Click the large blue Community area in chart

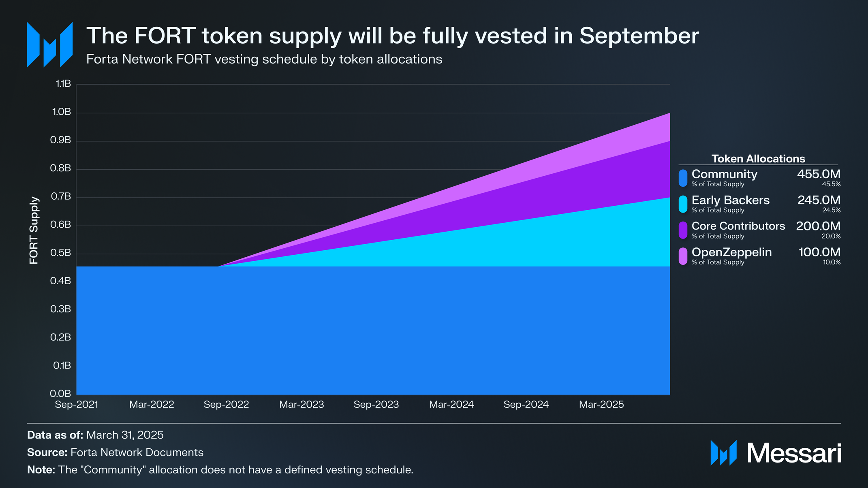coord(373,330)
